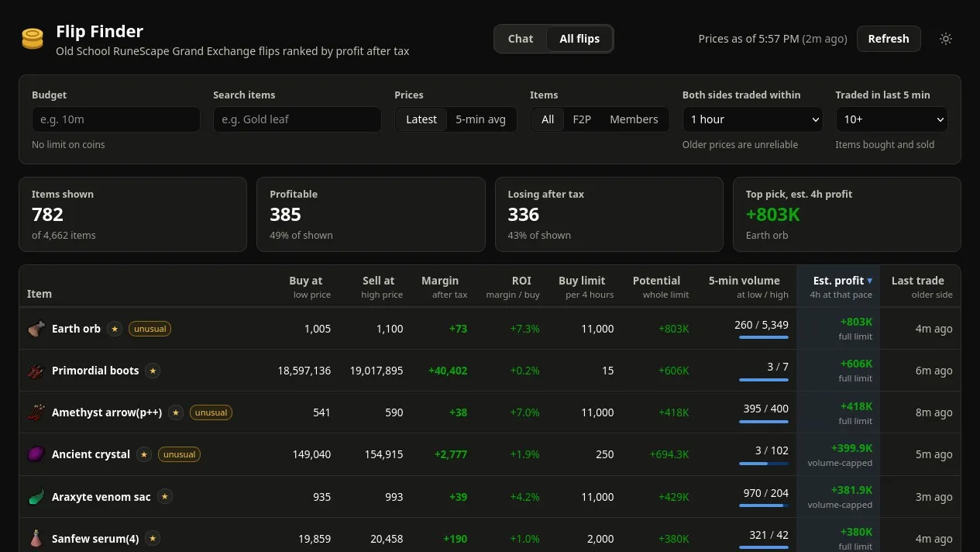The image size is (980, 552).
Task: Open the Amethyst arrow(p++) item name
Action: pyautogui.click(x=107, y=412)
